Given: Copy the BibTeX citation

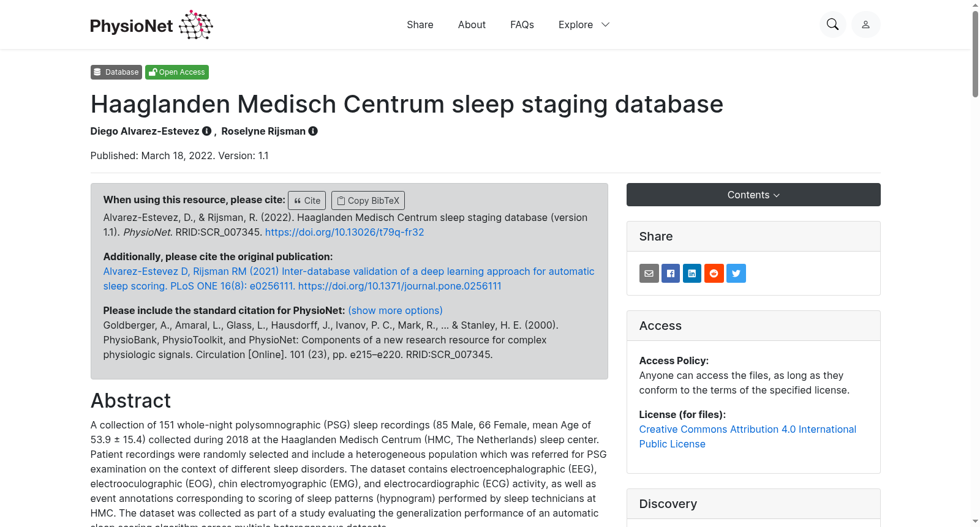Looking at the screenshot, I should tap(368, 201).
